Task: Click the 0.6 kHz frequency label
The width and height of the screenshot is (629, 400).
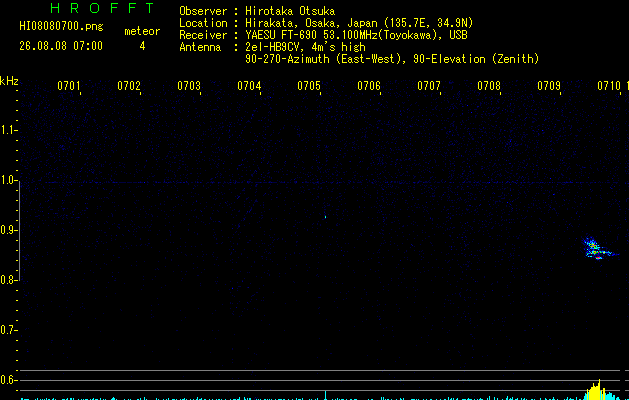Action: point(9,380)
